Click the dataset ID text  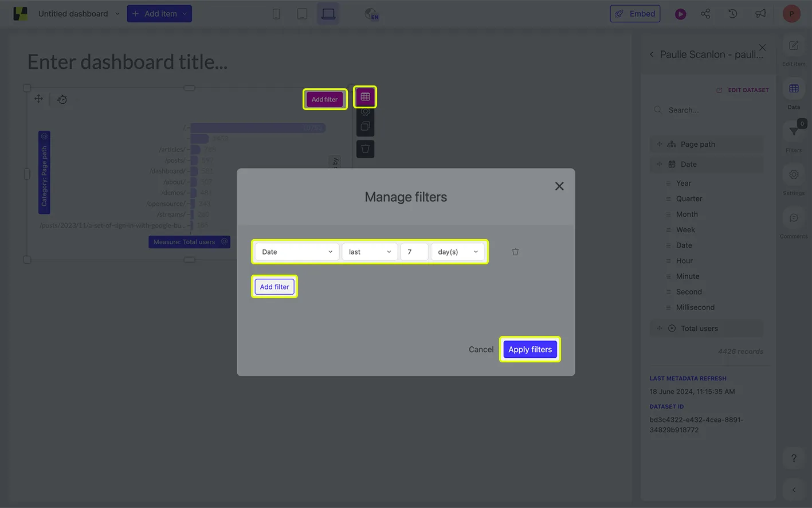click(x=696, y=424)
